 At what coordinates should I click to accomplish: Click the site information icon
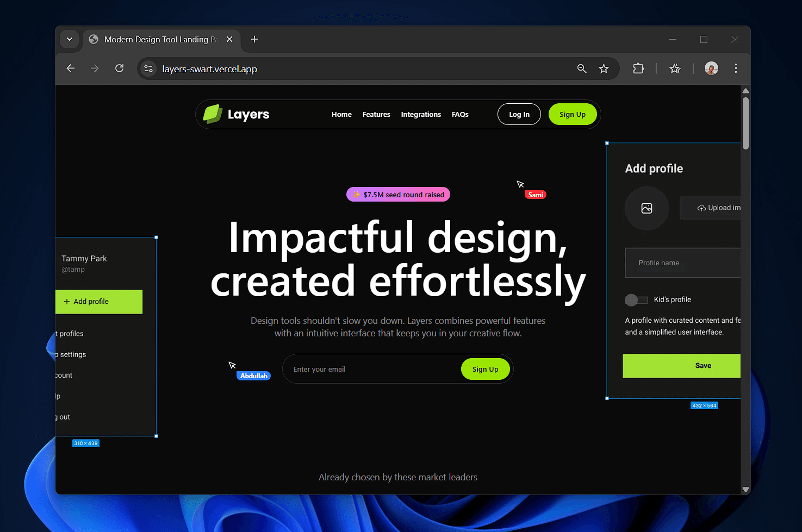click(148, 68)
